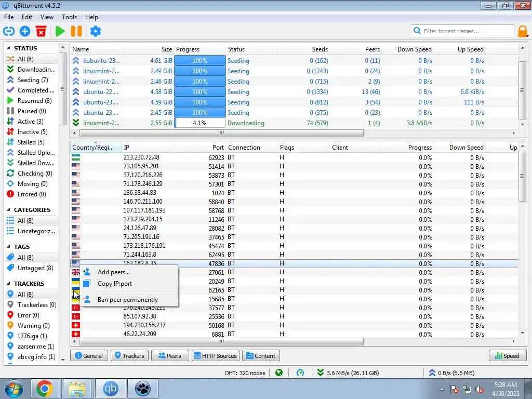Switch to the Peers tab
Viewport: 532px width, 399px height.
coord(170,355)
